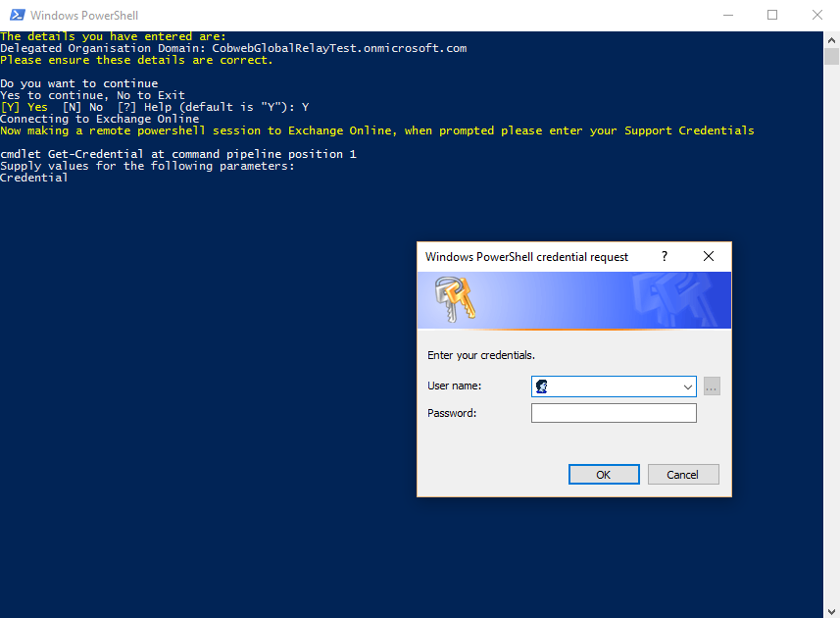Click the question mark help icon on dialog

tap(664, 256)
